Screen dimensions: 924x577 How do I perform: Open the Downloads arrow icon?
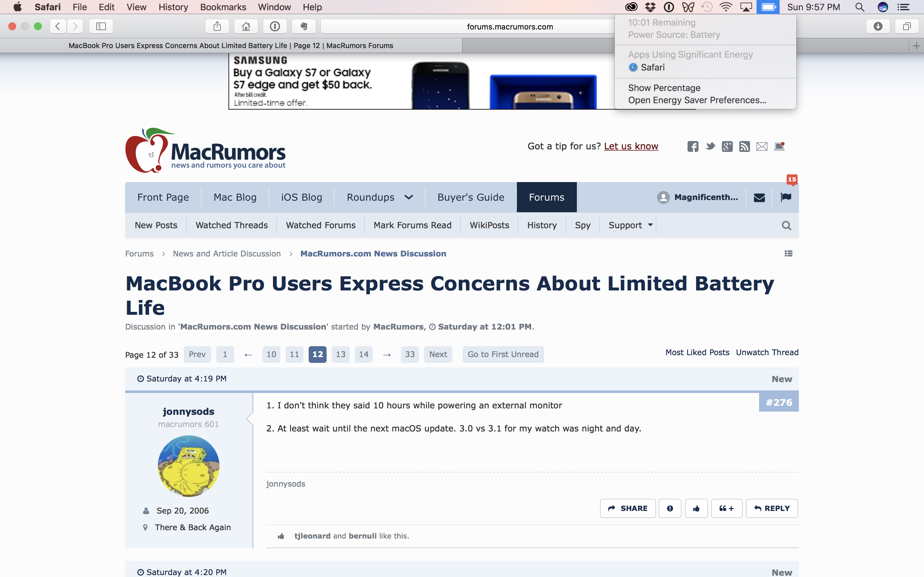[x=878, y=26]
